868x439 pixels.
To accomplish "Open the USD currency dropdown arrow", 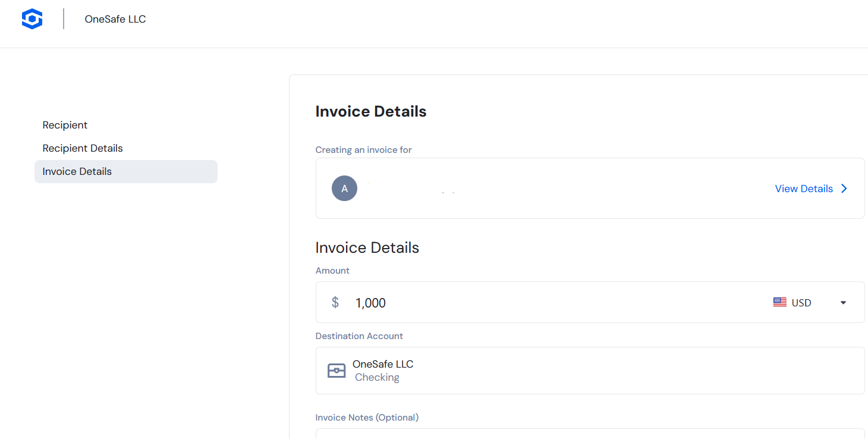I will point(843,303).
